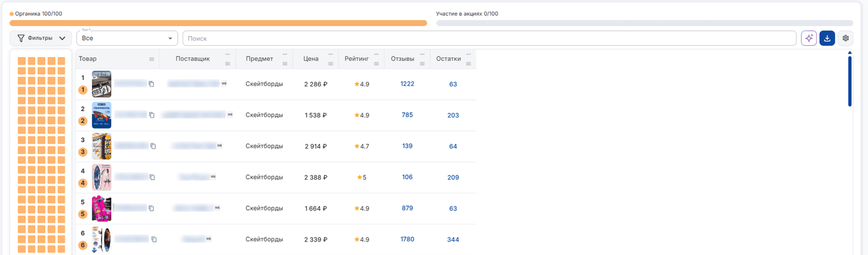Open reviews count 1222 link
This screenshot has height=255, width=868.
[407, 83]
